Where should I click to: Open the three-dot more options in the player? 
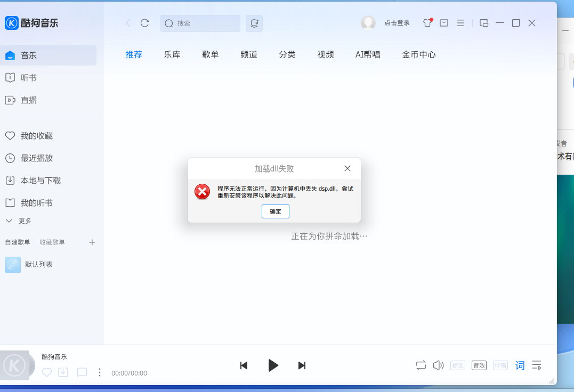point(100,372)
